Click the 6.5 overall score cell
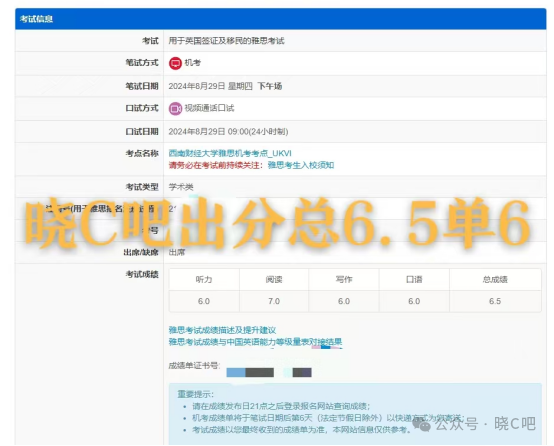 coord(495,301)
